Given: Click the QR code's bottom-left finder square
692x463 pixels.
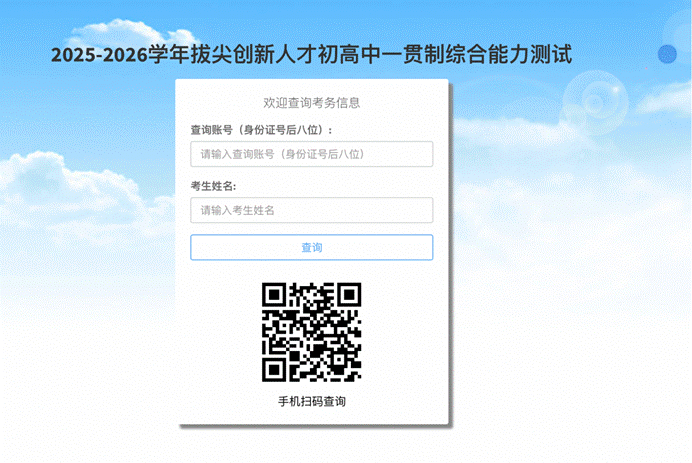Looking at the screenshot, I should tap(274, 370).
